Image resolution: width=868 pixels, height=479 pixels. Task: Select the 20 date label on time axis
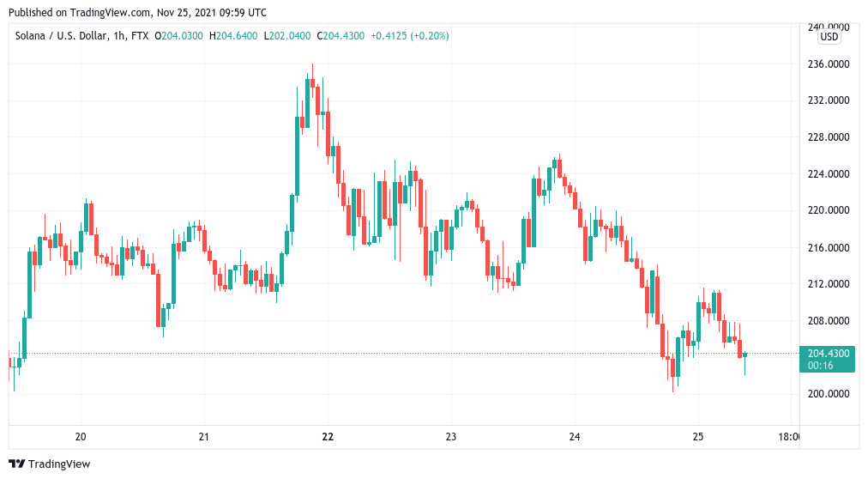(81, 436)
